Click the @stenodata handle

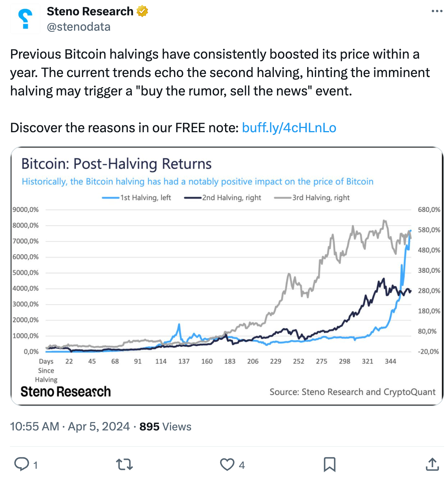[78, 26]
